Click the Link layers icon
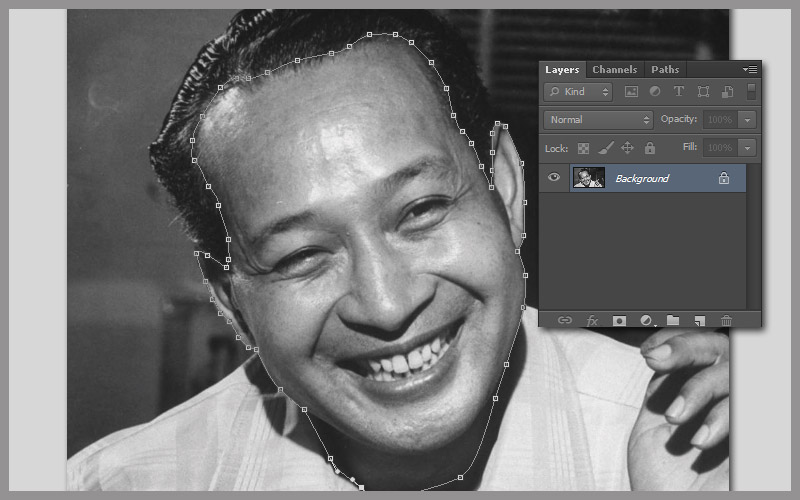The width and height of the screenshot is (800, 500). [x=565, y=320]
